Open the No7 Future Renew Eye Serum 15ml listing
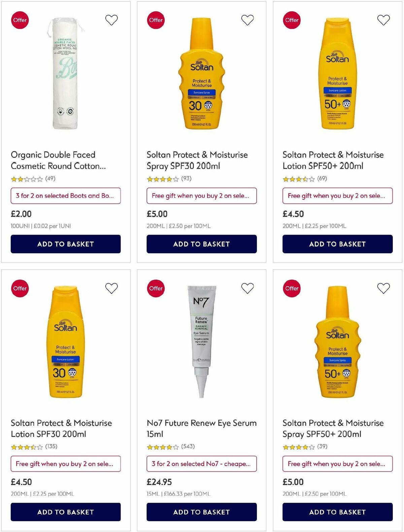The image size is (404, 532). click(201, 428)
